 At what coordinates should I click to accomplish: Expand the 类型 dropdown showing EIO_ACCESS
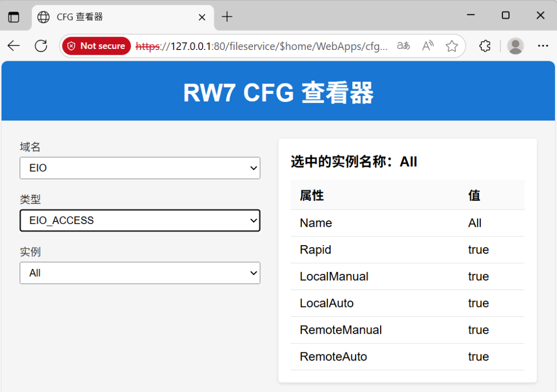tap(140, 220)
